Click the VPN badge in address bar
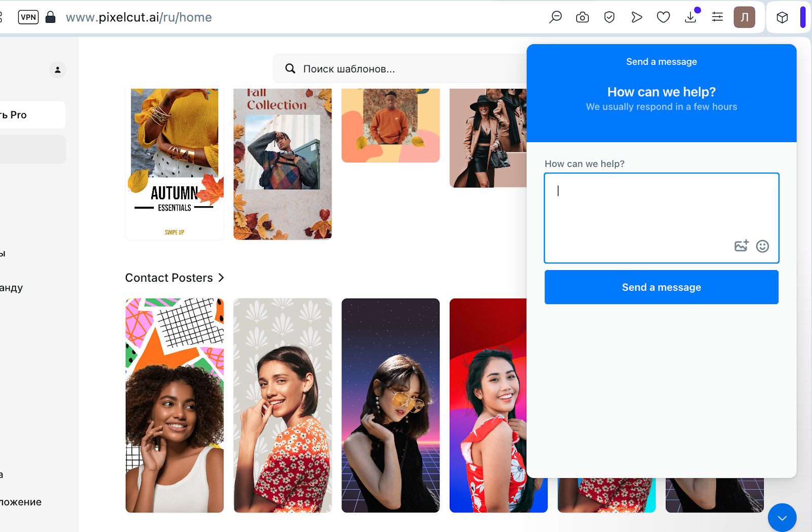The width and height of the screenshot is (812, 532). (28, 17)
